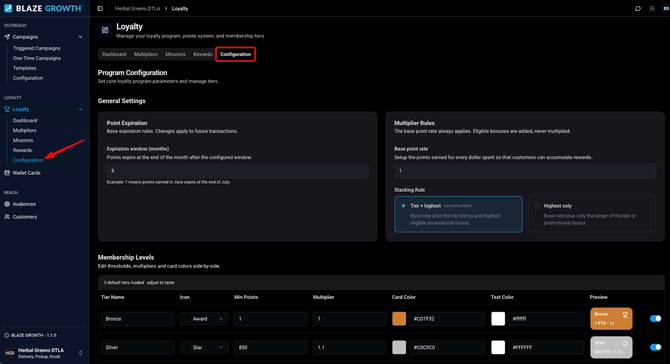Screen dimensions: 670x364
Task: Click the Bronze preview card
Action: click(611, 319)
